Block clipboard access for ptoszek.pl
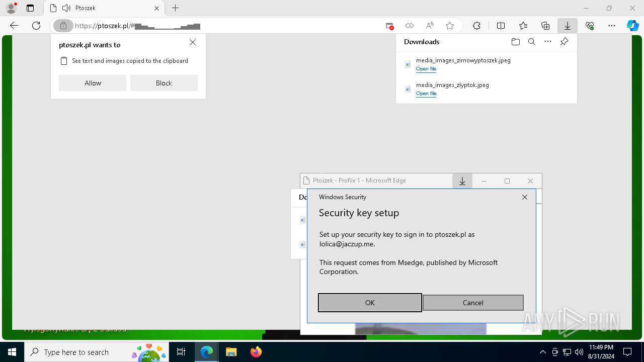The height and width of the screenshot is (362, 644). pyautogui.click(x=164, y=83)
